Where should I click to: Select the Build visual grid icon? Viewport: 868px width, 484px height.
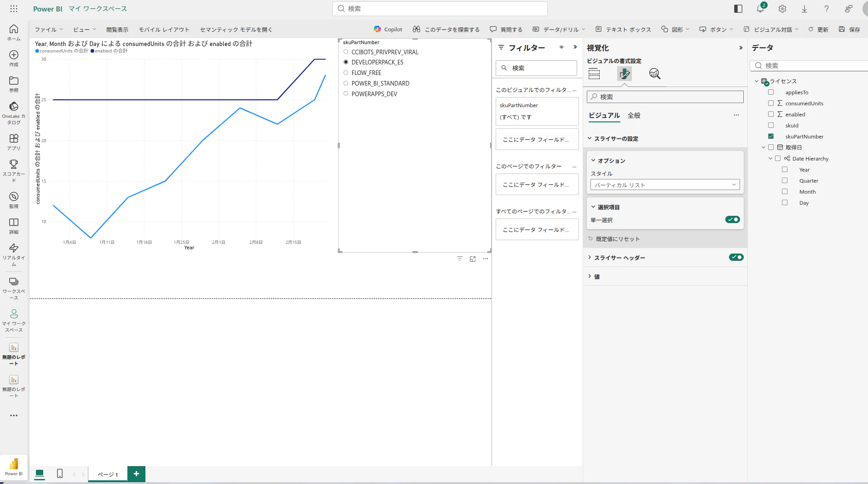tap(594, 74)
